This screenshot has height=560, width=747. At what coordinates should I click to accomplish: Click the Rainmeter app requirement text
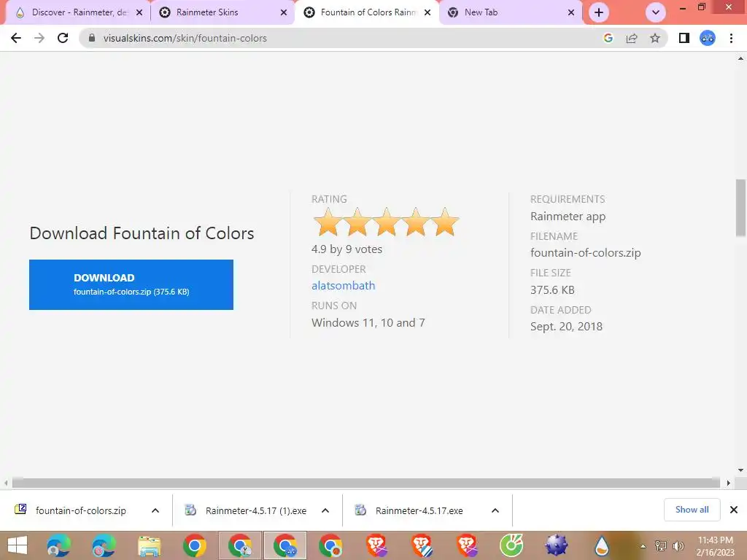click(x=568, y=216)
